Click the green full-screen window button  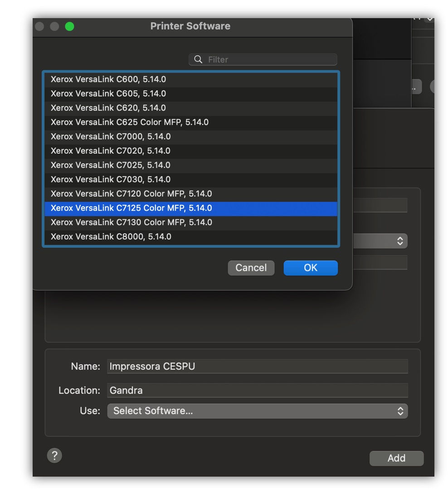tap(69, 27)
